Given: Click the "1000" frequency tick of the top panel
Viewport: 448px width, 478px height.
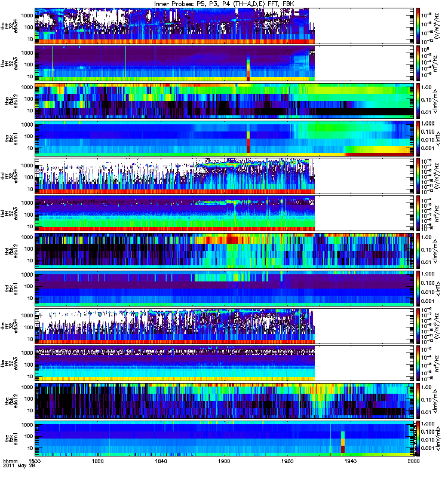Looking at the screenshot, I should click(27, 16).
